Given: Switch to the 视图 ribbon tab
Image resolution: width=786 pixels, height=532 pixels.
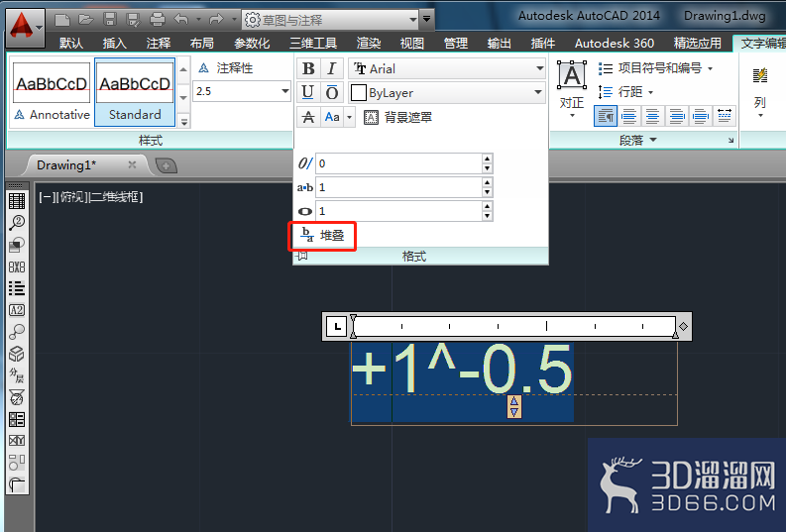Looking at the screenshot, I should [412, 43].
